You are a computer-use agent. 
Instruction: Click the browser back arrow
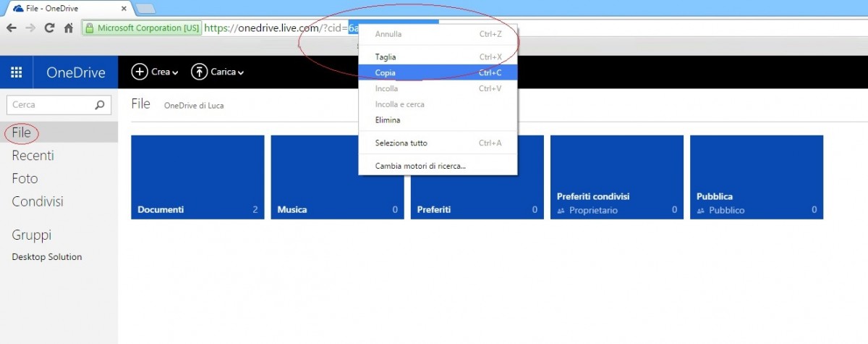(12, 28)
